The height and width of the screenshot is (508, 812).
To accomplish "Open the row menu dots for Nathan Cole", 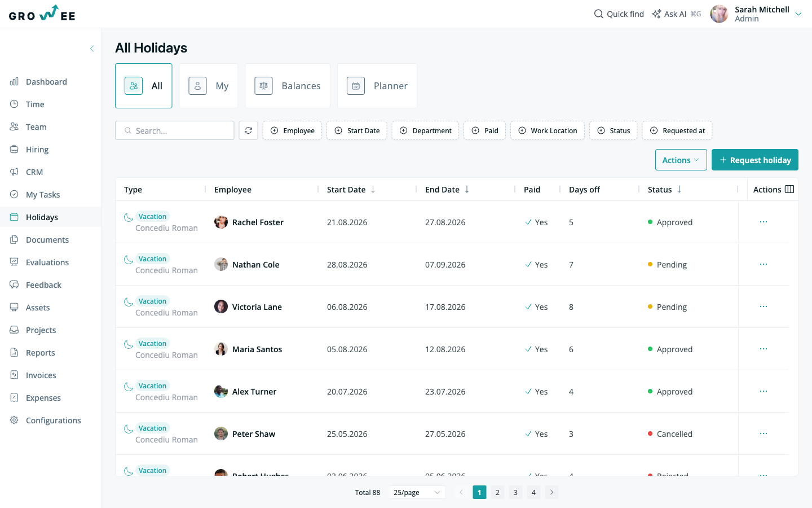I will point(764,264).
